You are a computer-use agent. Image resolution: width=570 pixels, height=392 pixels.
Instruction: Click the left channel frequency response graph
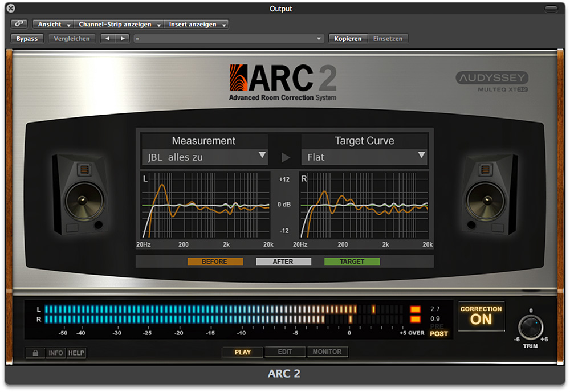[206, 205]
